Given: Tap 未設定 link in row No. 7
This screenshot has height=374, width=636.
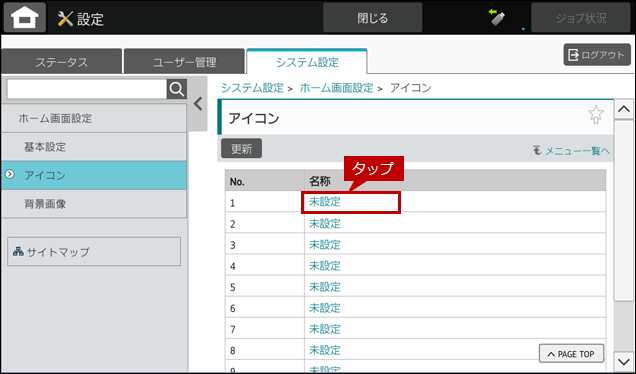Looking at the screenshot, I should coord(324,329).
